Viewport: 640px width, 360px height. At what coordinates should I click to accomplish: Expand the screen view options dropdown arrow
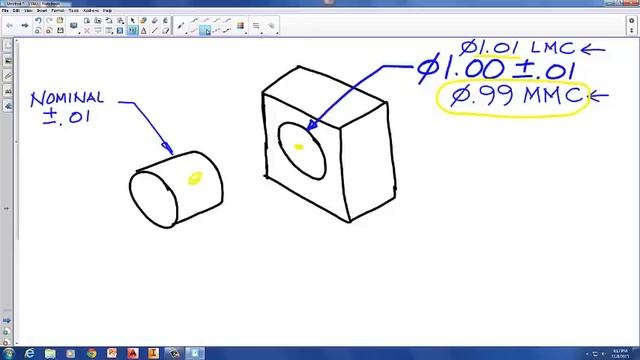[x=79, y=33]
